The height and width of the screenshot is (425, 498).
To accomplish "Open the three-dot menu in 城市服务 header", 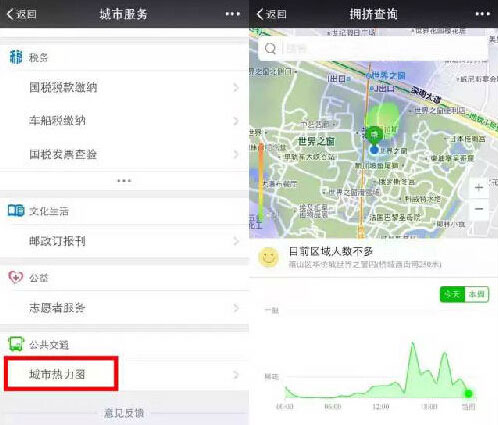I will pyautogui.click(x=232, y=14).
